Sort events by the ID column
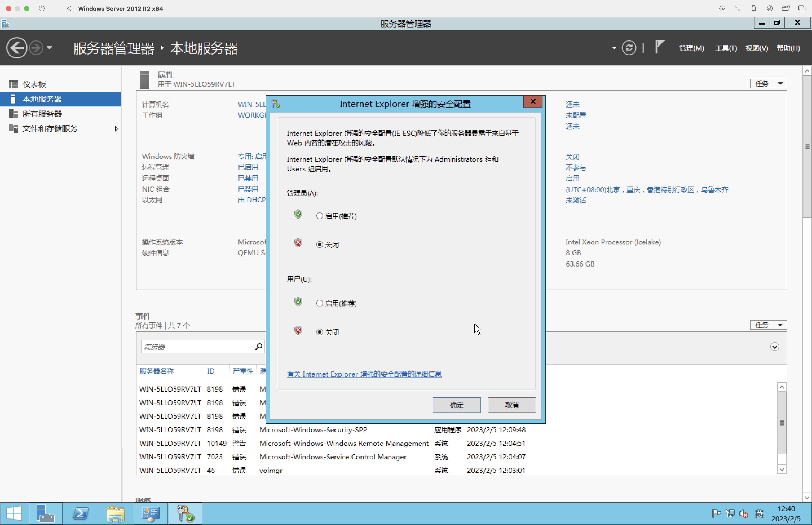812x525 pixels. click(211, 371)
